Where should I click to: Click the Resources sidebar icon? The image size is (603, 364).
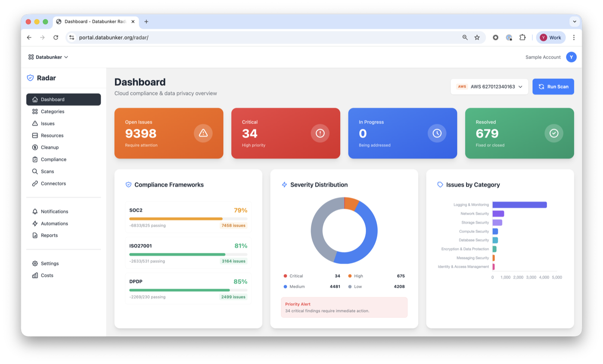click(35, 135)
